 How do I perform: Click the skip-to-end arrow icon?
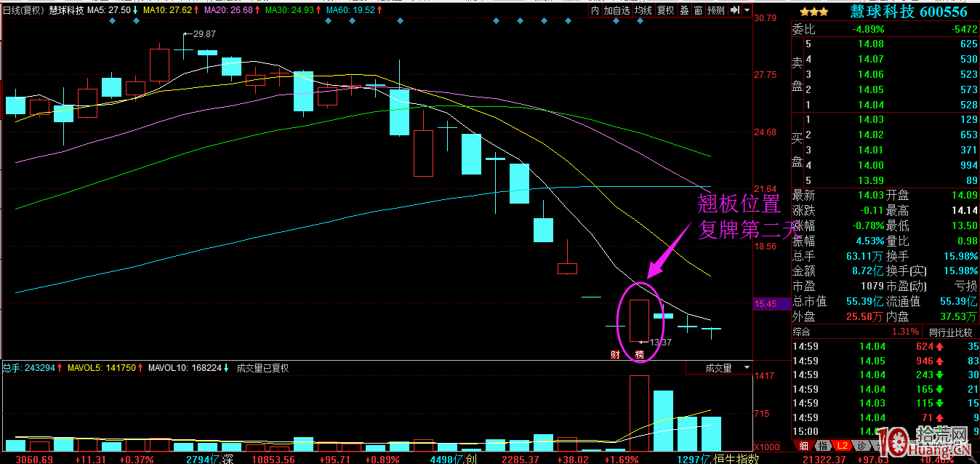[x=734, y=10]
